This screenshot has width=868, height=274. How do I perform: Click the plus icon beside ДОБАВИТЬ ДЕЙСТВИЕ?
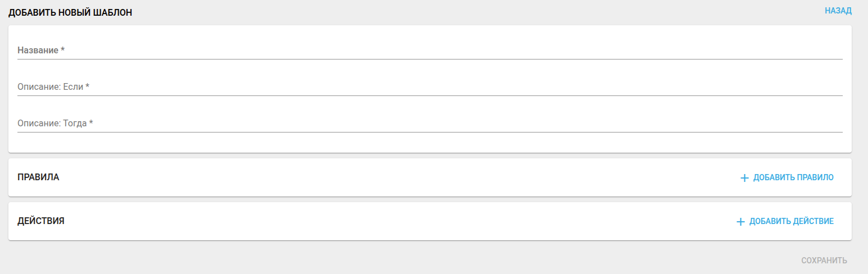740,222
